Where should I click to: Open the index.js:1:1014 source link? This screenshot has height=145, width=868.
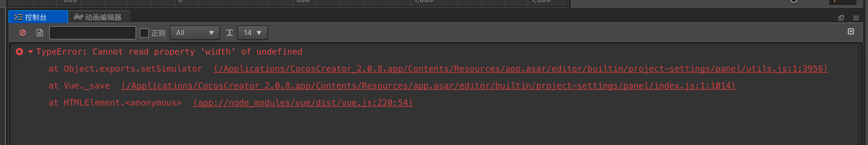(428, 86)
